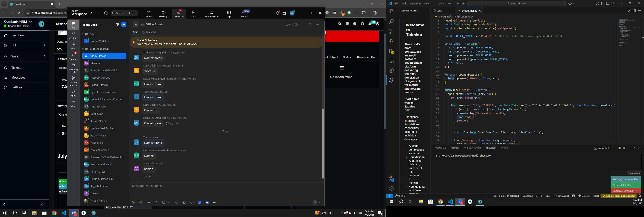Switch to DEBUG CONSOLE tab

pyautogui.click(x=472, y=148)
